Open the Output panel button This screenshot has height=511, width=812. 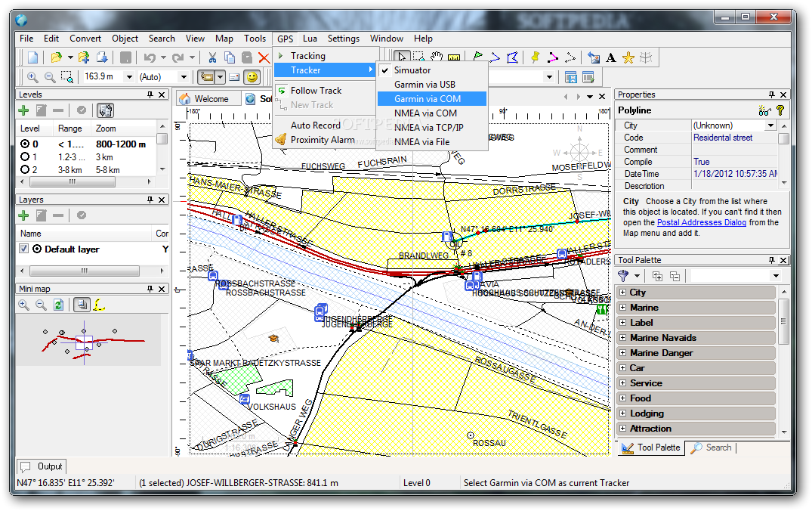42,466
